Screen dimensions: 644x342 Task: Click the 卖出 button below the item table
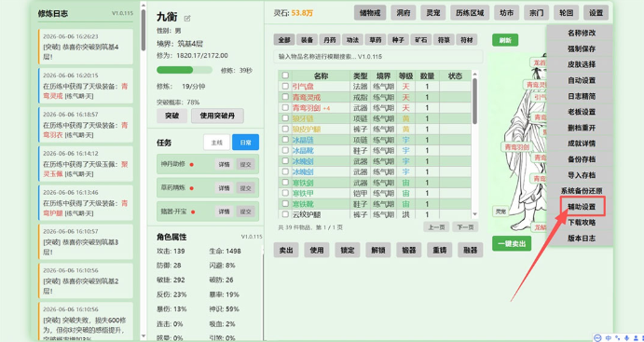click(x=286, y=250)
